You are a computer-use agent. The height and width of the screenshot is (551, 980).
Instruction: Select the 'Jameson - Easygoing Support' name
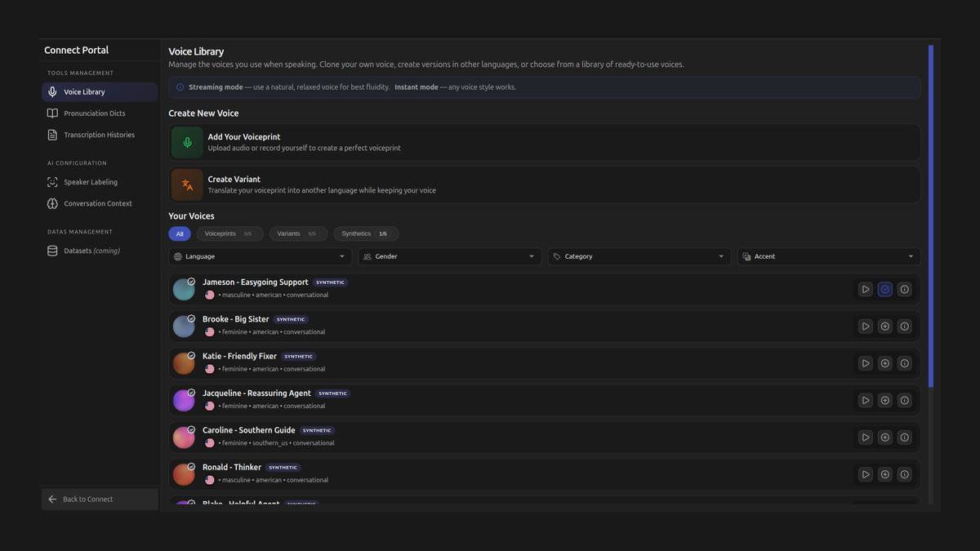click(256, 282)
